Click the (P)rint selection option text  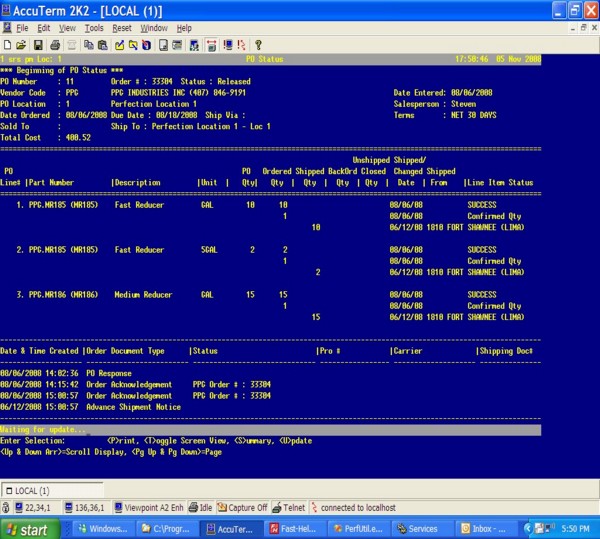(x=121, y=441)
